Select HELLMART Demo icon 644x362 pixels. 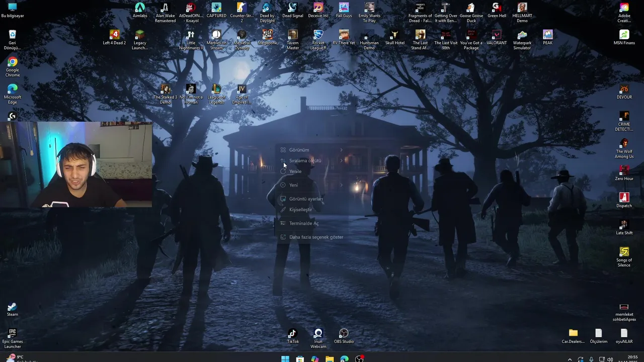pos(522,13)
